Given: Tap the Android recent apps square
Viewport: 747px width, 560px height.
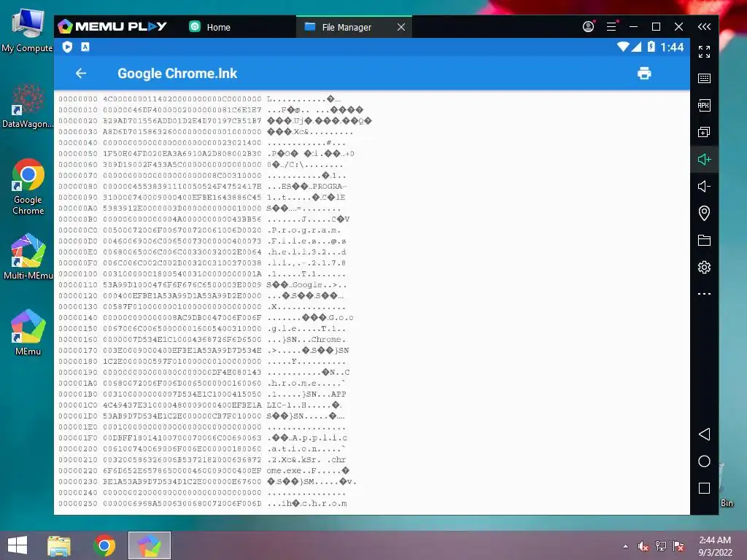Looking at the screenshot, I should pos(704,488).
